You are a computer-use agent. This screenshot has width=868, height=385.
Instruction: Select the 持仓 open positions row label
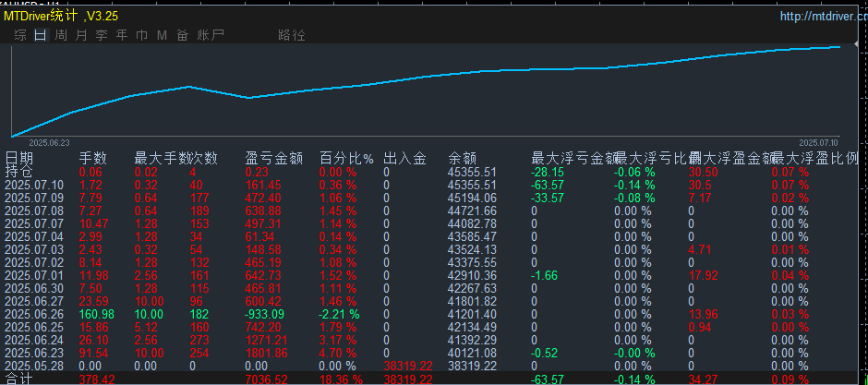coord(18,172)
